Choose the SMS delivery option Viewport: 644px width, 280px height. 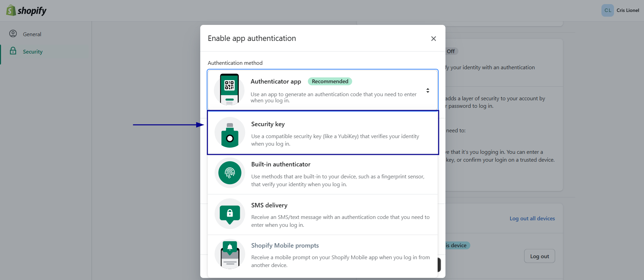pyautogui.click(x=323, y=215)
